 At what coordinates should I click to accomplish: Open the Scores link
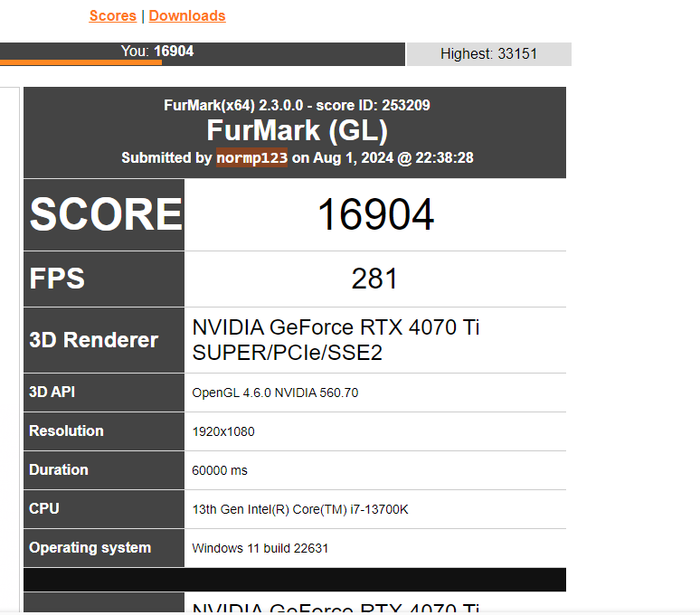click(112, 15)
